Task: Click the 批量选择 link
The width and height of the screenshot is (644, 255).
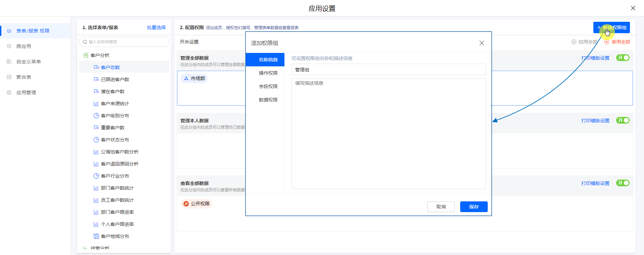Action: pyautogui.click(x=156, y=27)
